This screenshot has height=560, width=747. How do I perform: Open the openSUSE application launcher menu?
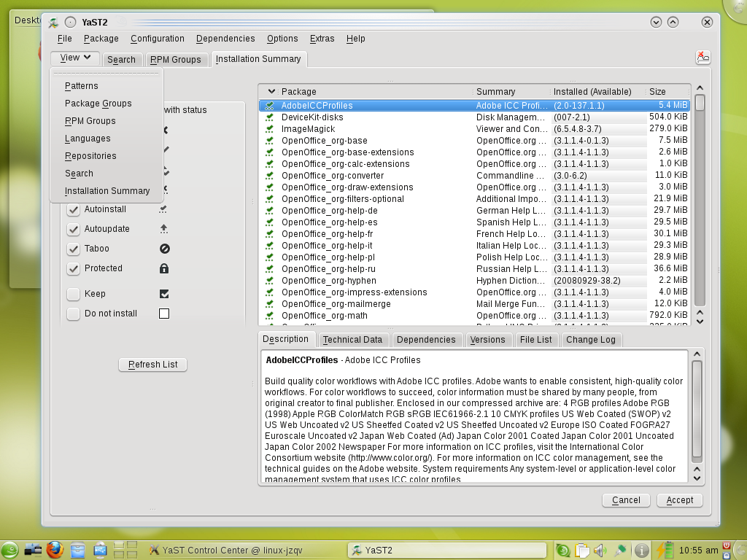point(10,550)
